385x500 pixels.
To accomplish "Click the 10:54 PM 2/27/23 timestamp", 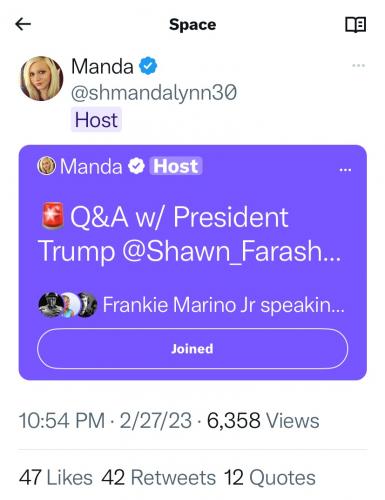I will point(105,420).
